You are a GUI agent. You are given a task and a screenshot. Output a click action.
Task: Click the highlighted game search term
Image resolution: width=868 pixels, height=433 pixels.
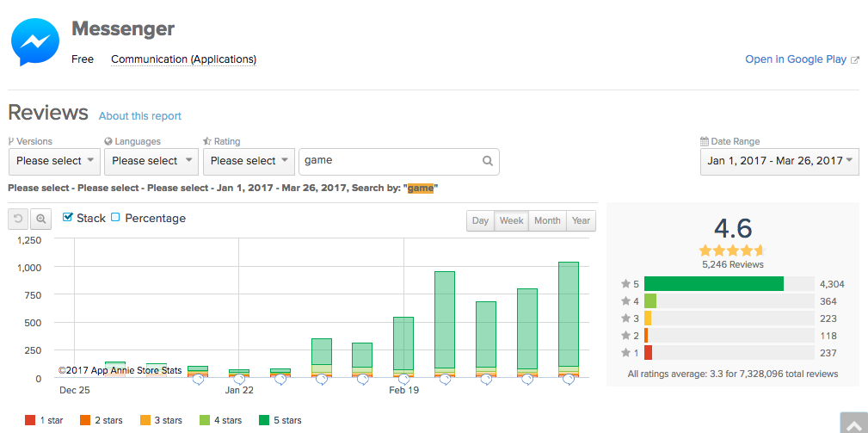421,189
